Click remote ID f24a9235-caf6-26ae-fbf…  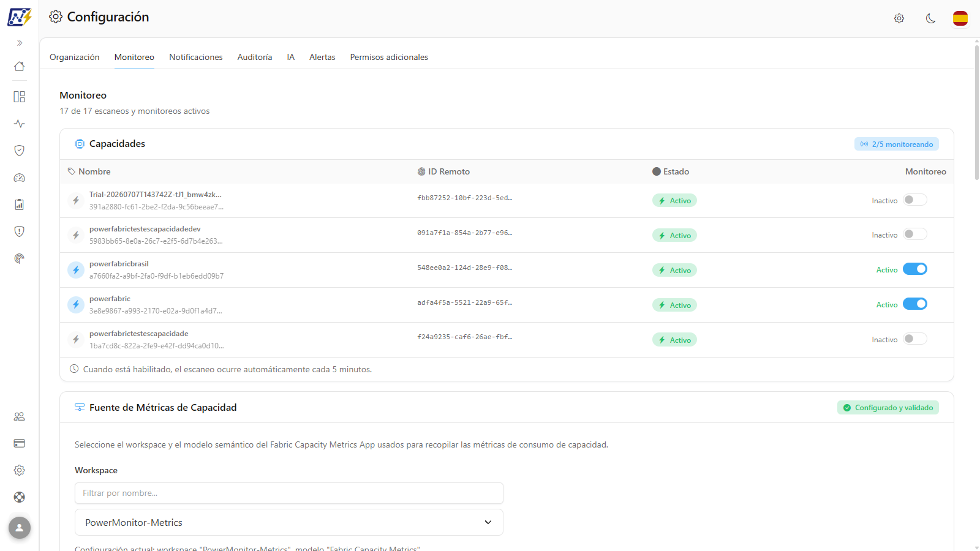pos(465,337)
